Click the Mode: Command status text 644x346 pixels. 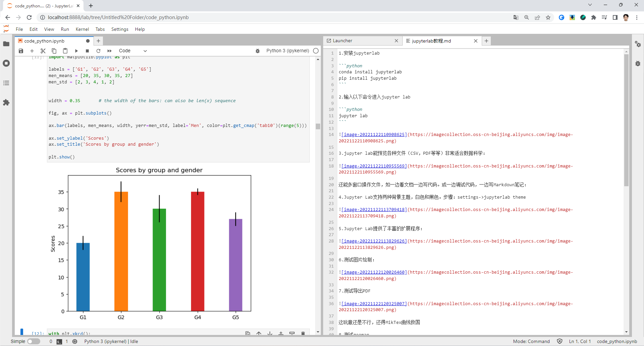tap(531, 342)
